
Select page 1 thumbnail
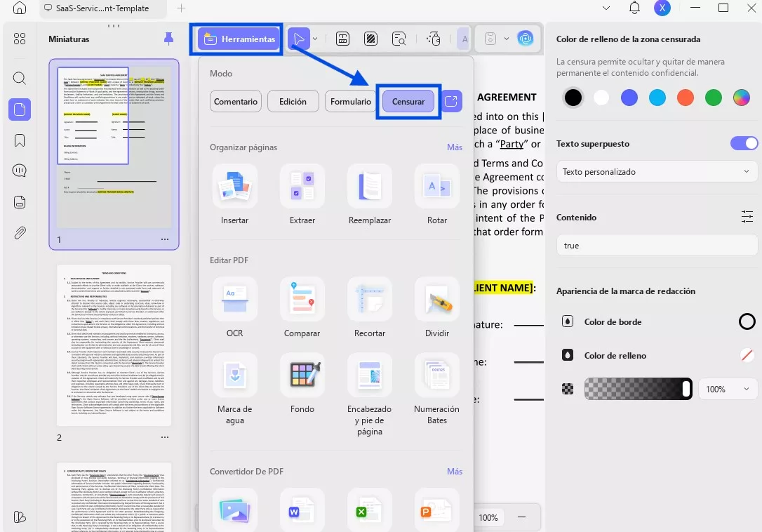[114, 146]
